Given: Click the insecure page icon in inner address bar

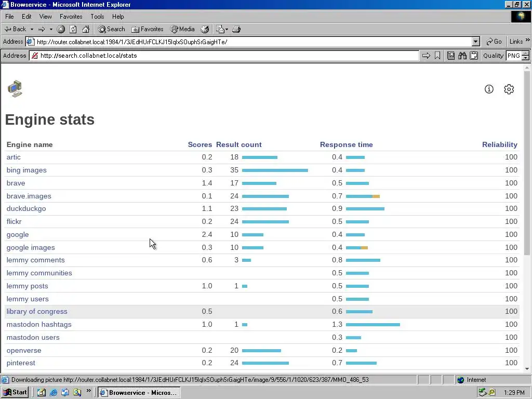Looking at the screenshot, I should pyautogui.click(x=35, y=56).
